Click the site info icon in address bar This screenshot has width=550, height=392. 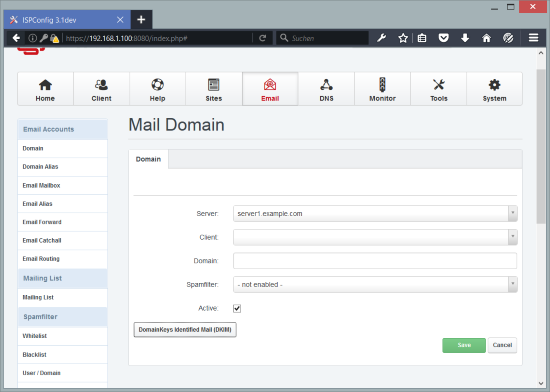(32, 38)
